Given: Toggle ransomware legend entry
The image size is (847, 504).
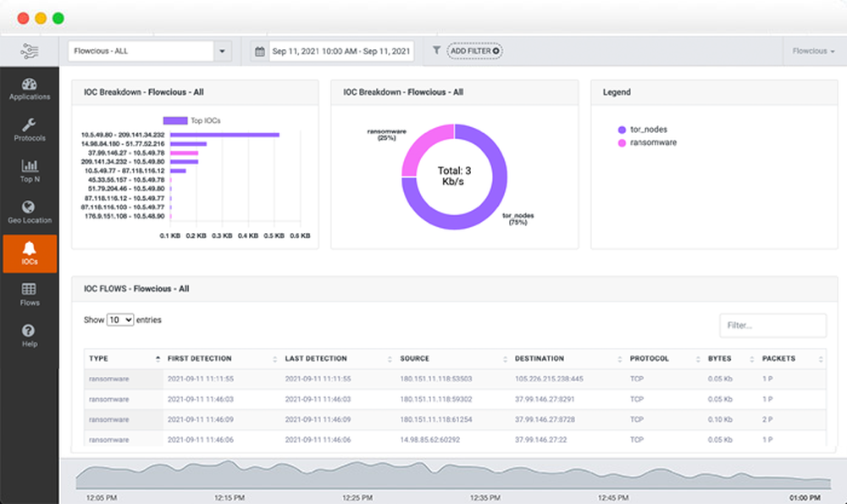Looking at the screenshot, I should [647, 142].
